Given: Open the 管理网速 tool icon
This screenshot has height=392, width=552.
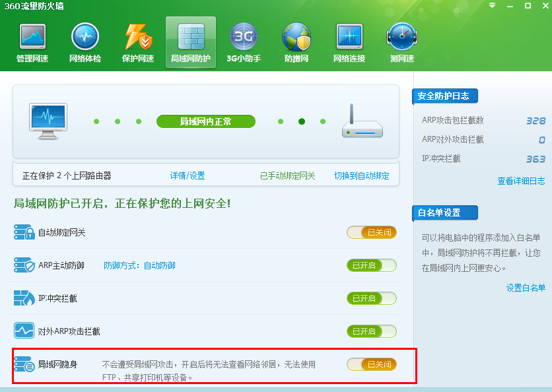Looking at the screenshot, I should click(x=32, y=36).
